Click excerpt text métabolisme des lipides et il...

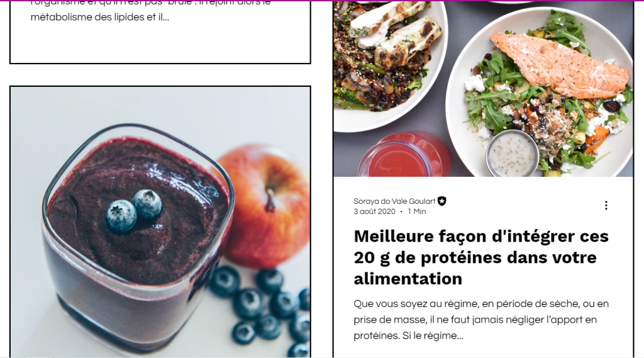[100, 17]
